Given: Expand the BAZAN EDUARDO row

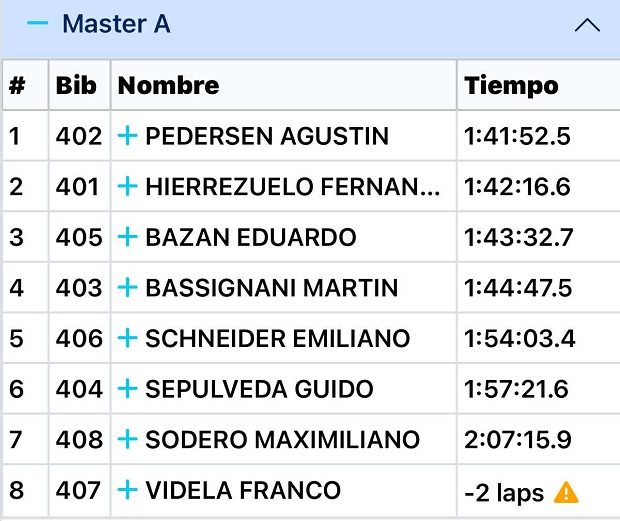Looking at the screenshot, I should pyautogui.click(x=127, y=237).
